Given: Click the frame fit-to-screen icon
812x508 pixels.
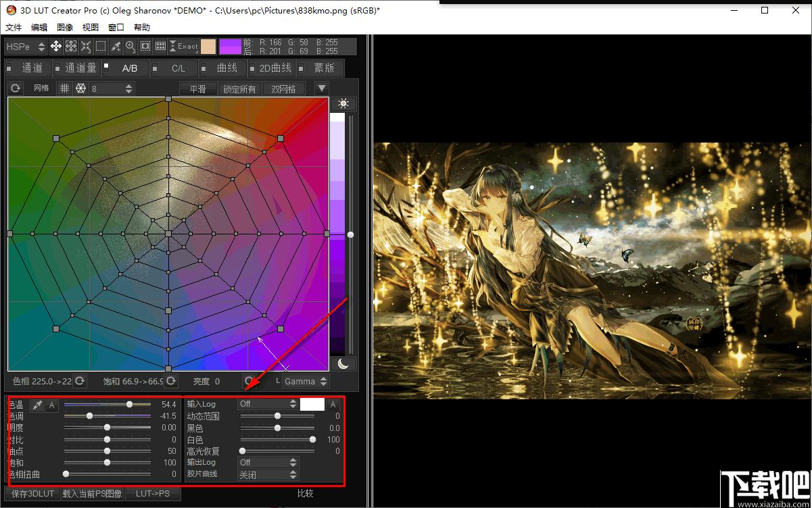Looking at the screenshot, I should [x=145, y=46].
